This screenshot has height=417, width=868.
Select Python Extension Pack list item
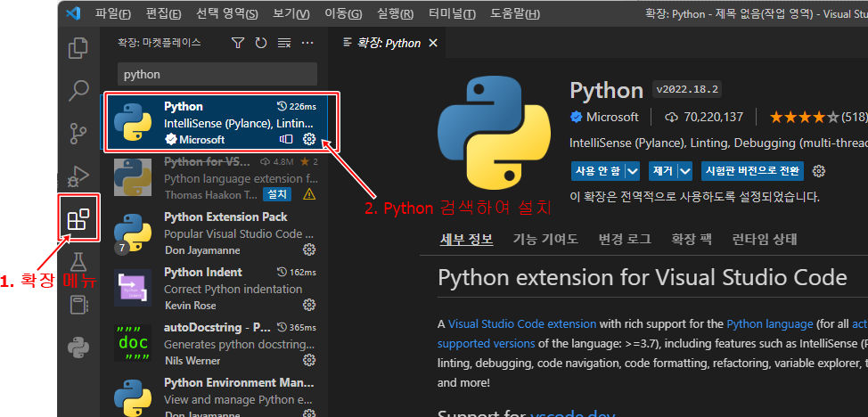[214, 233]
